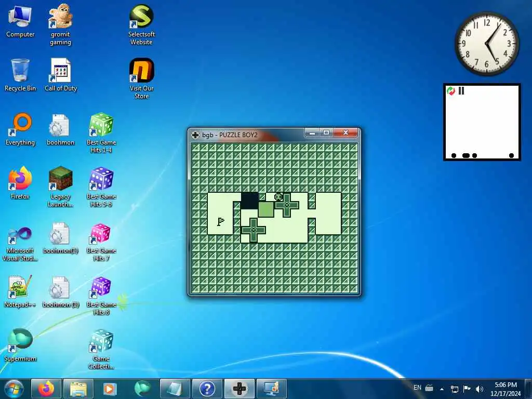Open the Supermium taskbar icon
532x399 pixels.
(142, 389)
